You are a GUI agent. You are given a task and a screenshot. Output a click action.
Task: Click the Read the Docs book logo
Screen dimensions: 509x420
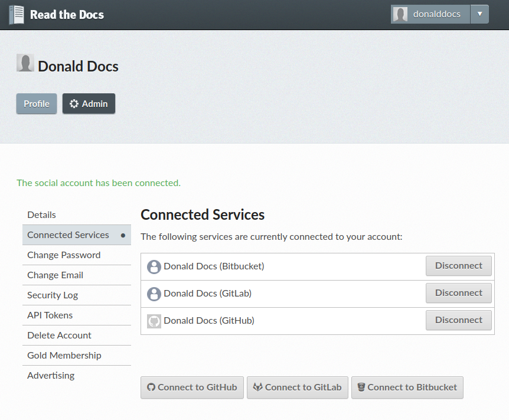pyautogui.click(x=17, y=15)
